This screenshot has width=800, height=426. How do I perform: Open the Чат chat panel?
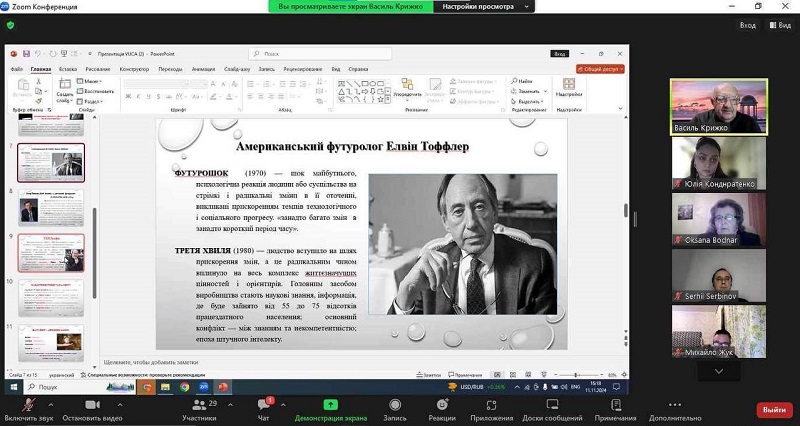click(263, 410)
